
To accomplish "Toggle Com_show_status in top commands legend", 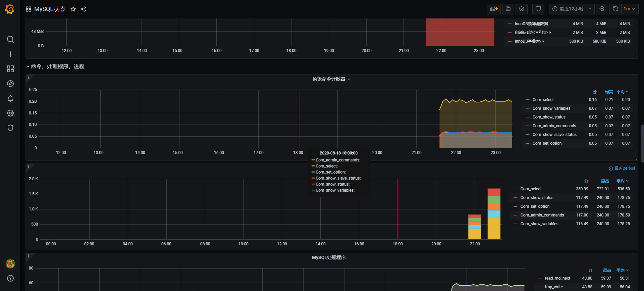I will click(x=549, y=117).
